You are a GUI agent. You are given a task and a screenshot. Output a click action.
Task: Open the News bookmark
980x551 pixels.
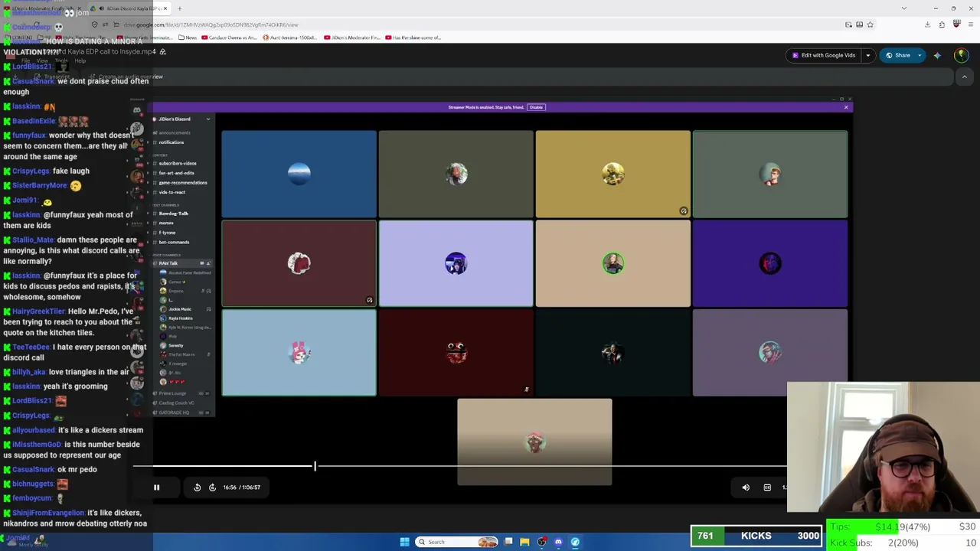coord(187,37)
